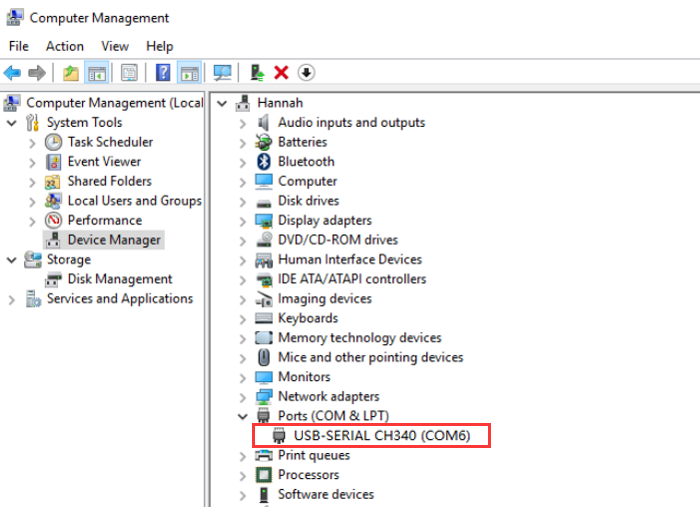
Task: Toggle Show/Hide Action Pane toolbar button
Action: (189, 73)
